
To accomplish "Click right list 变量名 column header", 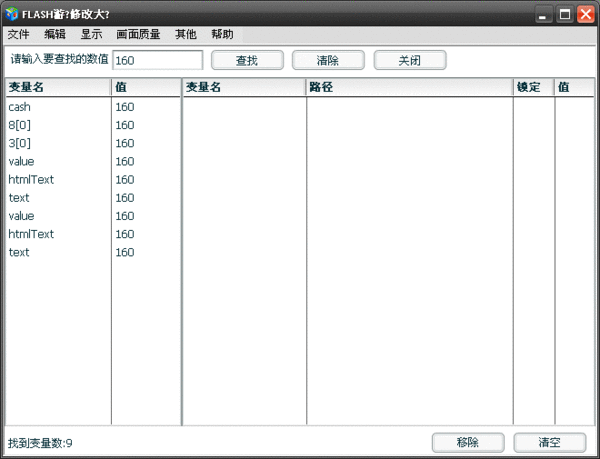I will (x=244, y=87).
